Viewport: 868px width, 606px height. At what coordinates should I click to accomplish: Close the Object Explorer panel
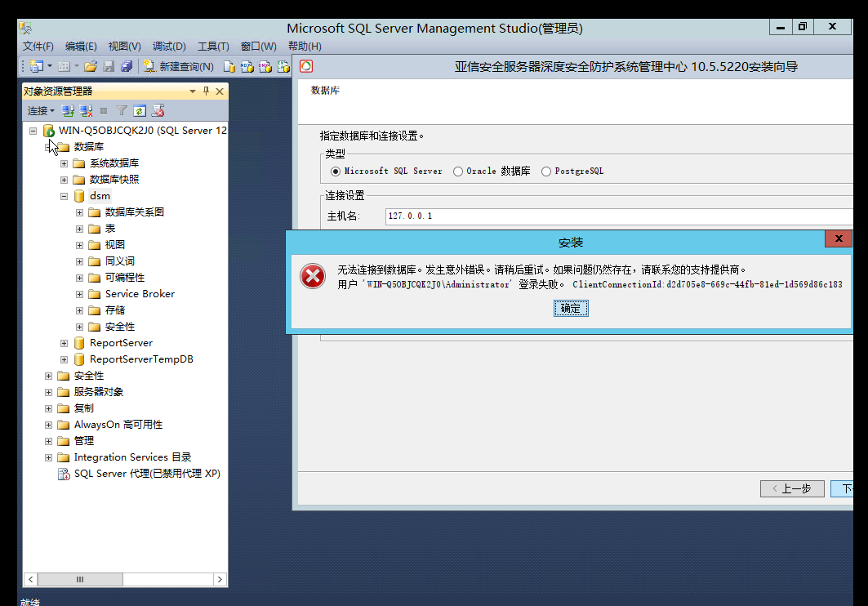(x=220, y=91)
